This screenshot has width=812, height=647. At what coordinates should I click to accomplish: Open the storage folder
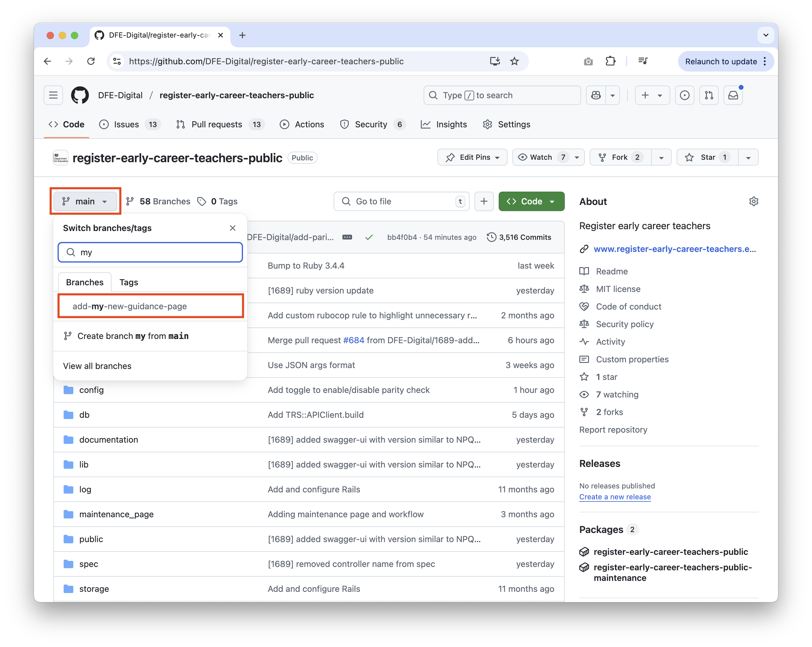coord(94,588)
